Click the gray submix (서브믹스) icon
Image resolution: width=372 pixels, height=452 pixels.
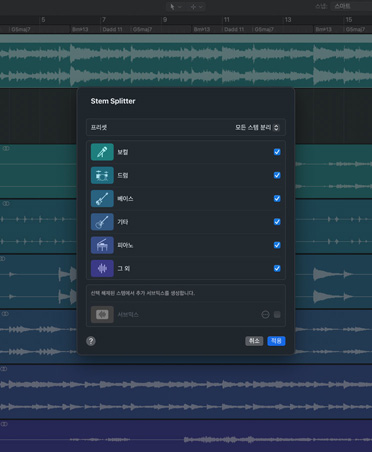tap(102, 315)
